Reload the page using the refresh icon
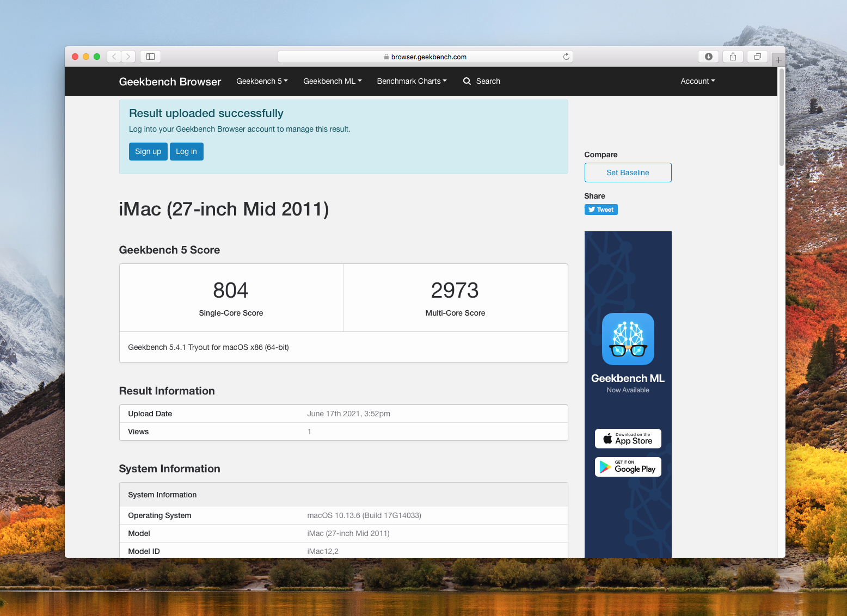The width and height of the screenshot is (847, 616). (566, 57)
